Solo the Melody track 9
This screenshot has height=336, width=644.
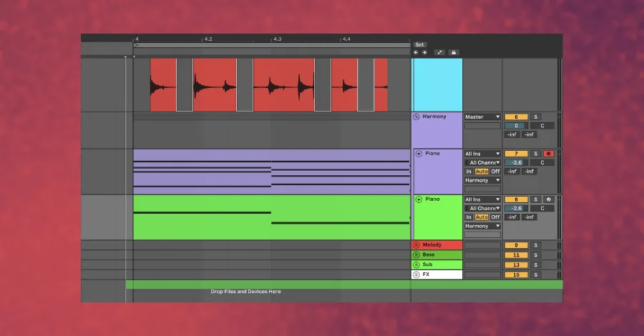point(535,245)
